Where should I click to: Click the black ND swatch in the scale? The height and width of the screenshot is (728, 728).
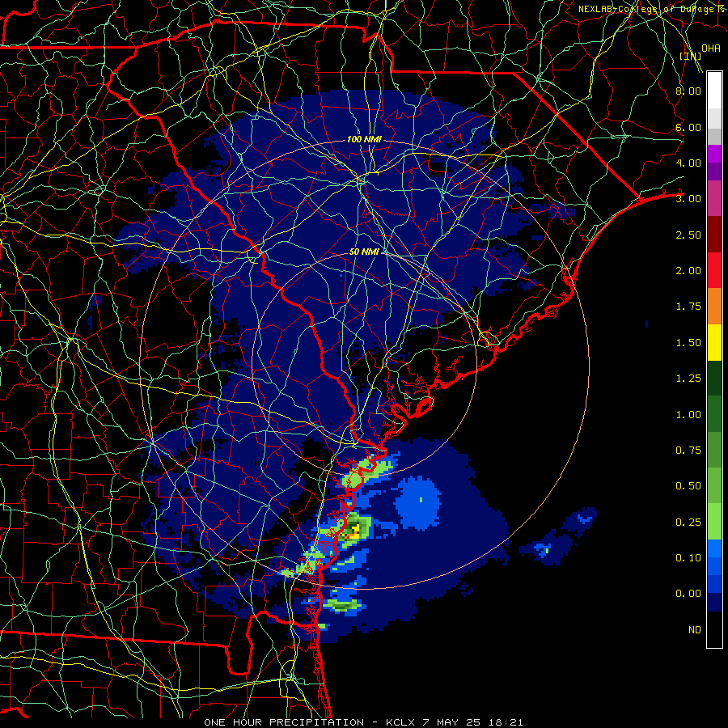[714, 629]
